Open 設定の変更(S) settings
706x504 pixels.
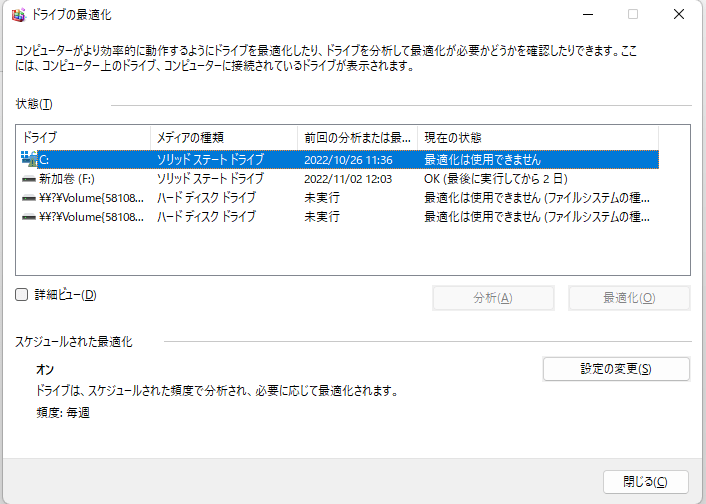pos(616,369)
